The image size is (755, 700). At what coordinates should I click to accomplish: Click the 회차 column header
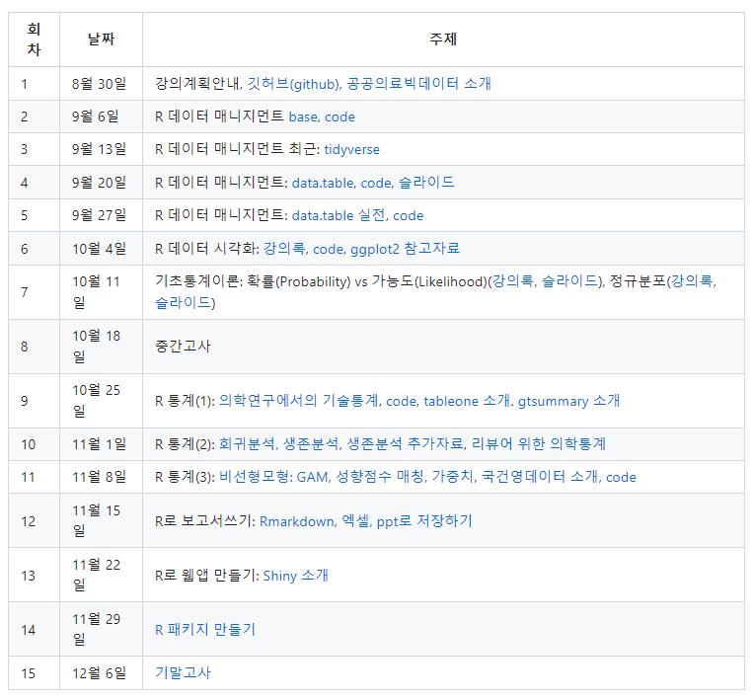point(34,39)
